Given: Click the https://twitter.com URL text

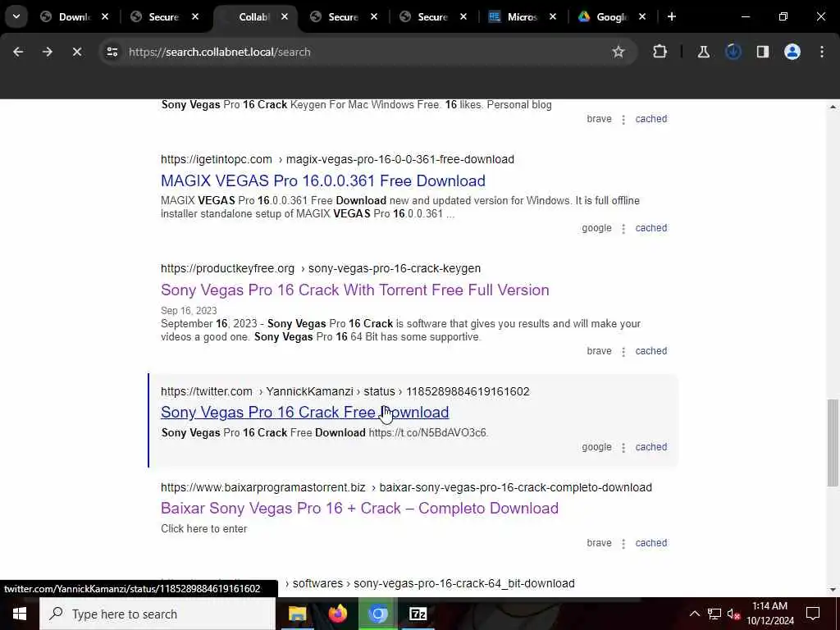Looking at the screenshot, I should pyautogui.click(x=206, y=391).
